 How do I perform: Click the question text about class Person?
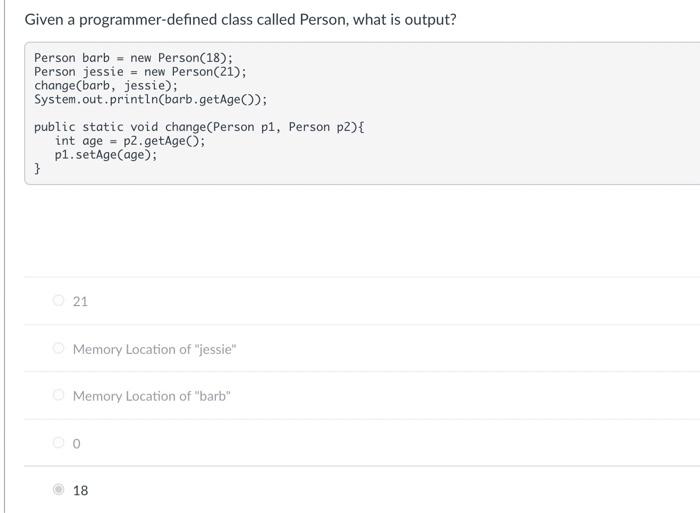point(240,19)
